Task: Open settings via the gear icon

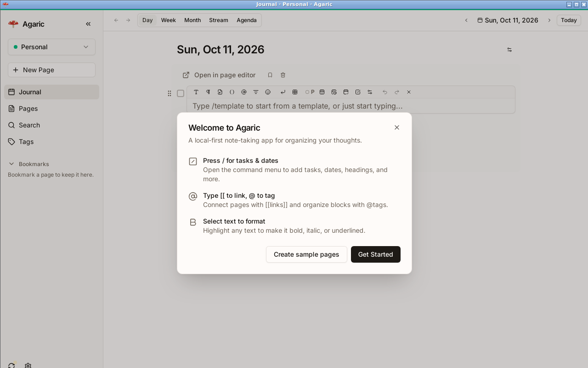Action: [28, 366]
